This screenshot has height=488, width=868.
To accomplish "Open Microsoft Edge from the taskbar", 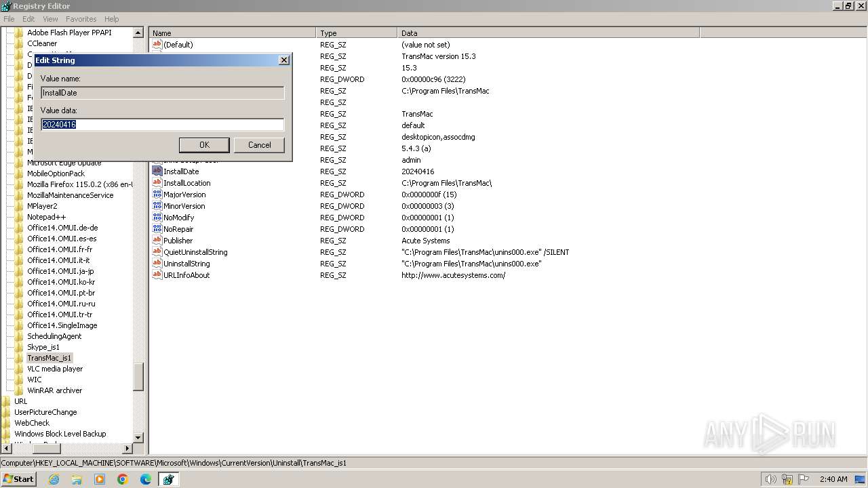I will coord(146,479).
